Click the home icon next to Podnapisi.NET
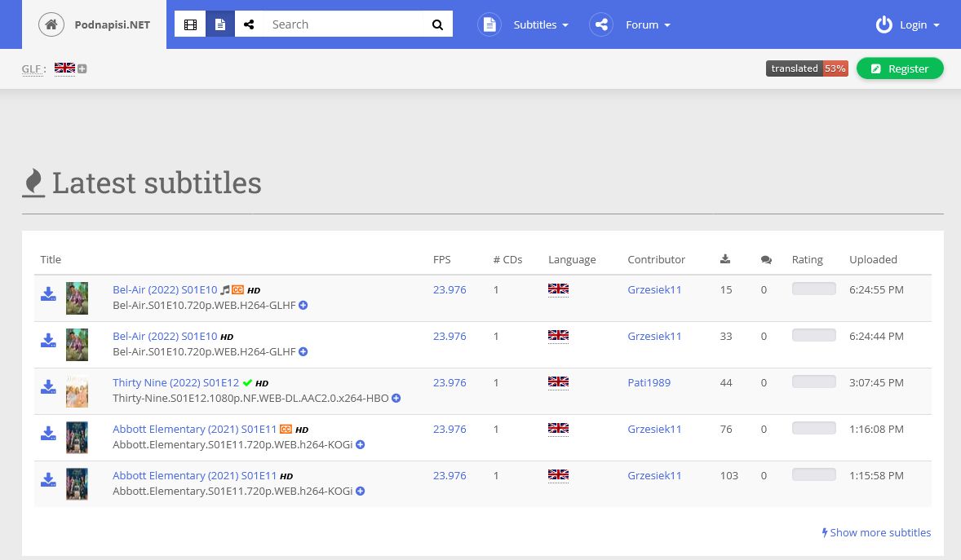Screen dimensions: 961x560 tap(51, 24)
